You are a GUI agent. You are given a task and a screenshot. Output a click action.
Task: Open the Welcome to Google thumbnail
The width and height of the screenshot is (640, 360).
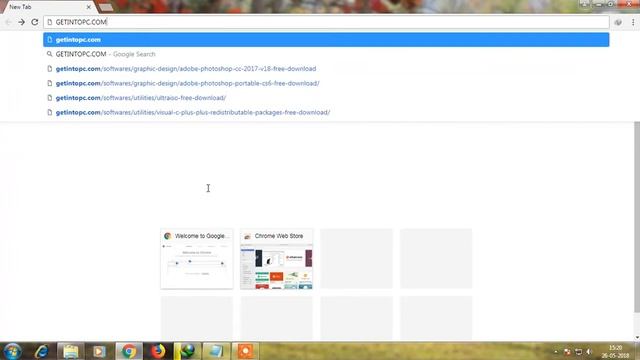197,259
